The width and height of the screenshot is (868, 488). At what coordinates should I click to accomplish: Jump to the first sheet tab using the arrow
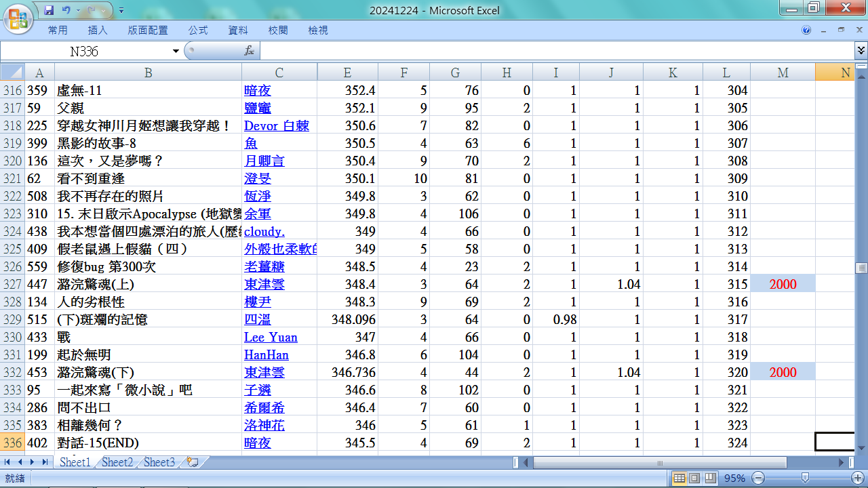click(7, 462)
